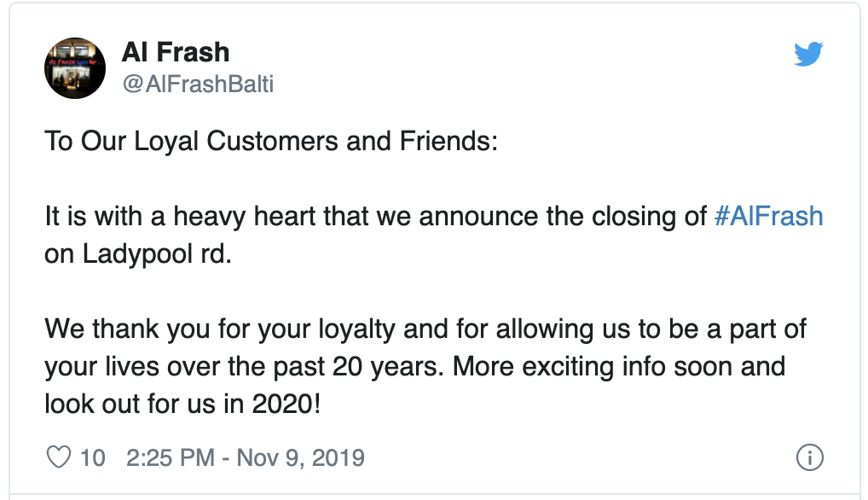Screen dimensions: 868x500
Task: Like the tweet with the heart icon
Action: tap(58, 457)
